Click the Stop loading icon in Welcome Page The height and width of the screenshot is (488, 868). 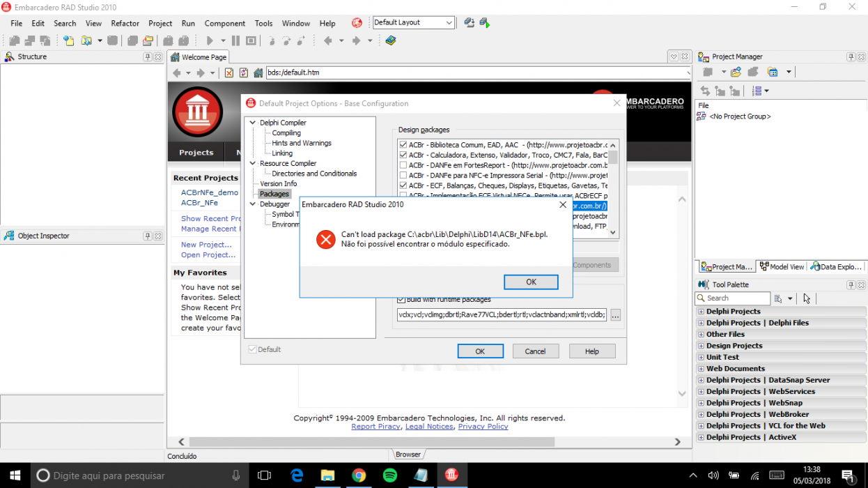point(228,73)
